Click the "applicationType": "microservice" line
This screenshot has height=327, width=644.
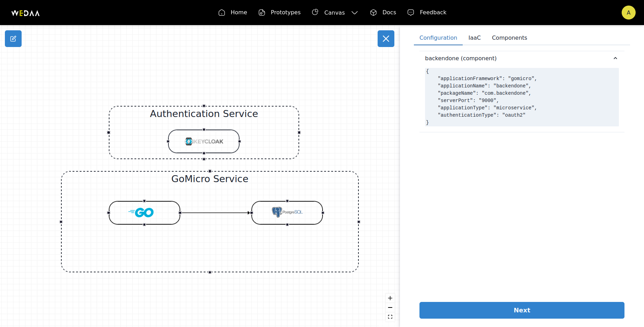[x=487, y=108]
